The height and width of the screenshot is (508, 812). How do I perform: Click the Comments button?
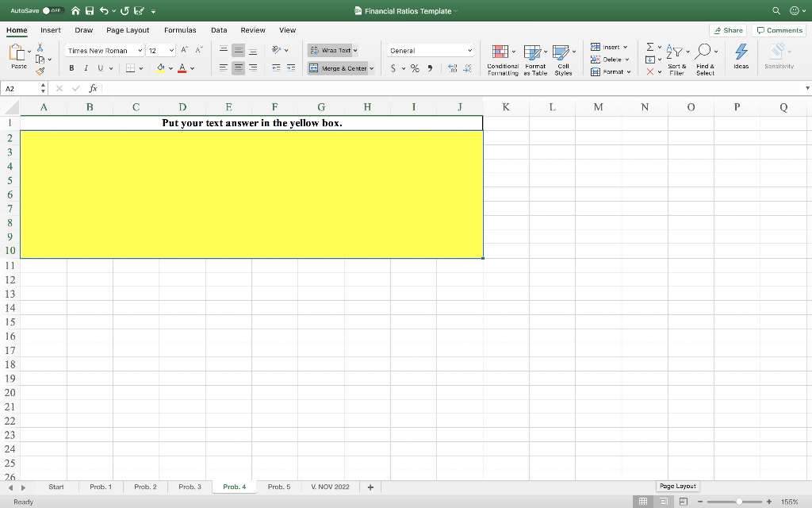tap(779, 29)
